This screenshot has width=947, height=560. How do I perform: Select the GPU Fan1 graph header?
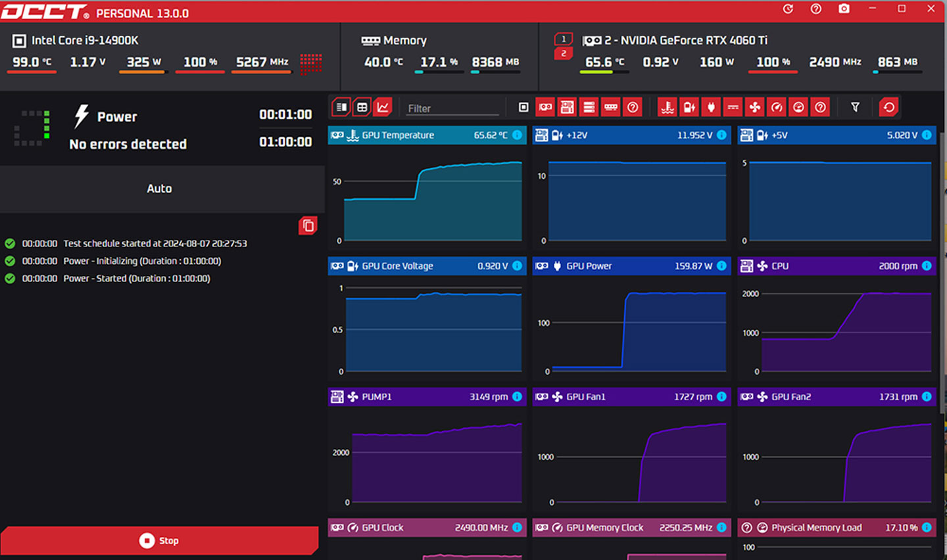tap(631, 397)
